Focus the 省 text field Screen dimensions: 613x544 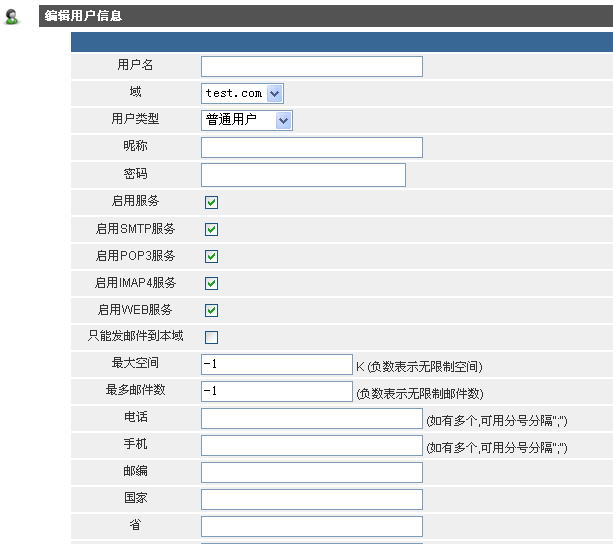311,526
